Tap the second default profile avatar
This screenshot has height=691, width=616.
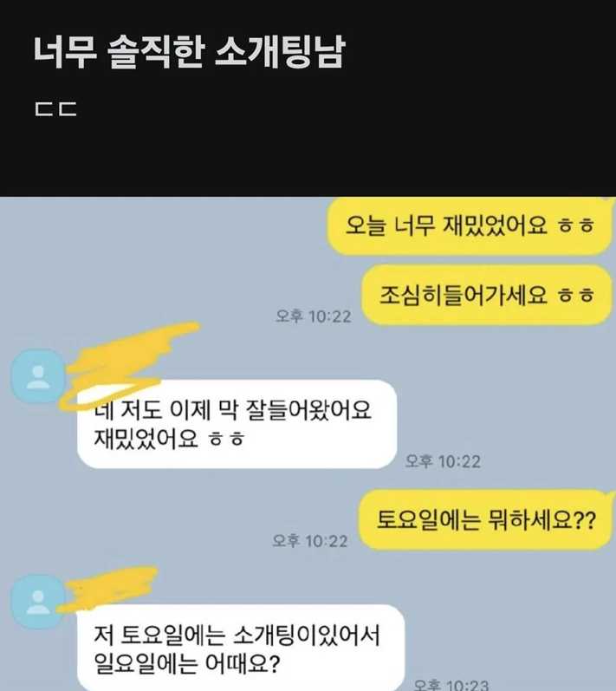38,601
